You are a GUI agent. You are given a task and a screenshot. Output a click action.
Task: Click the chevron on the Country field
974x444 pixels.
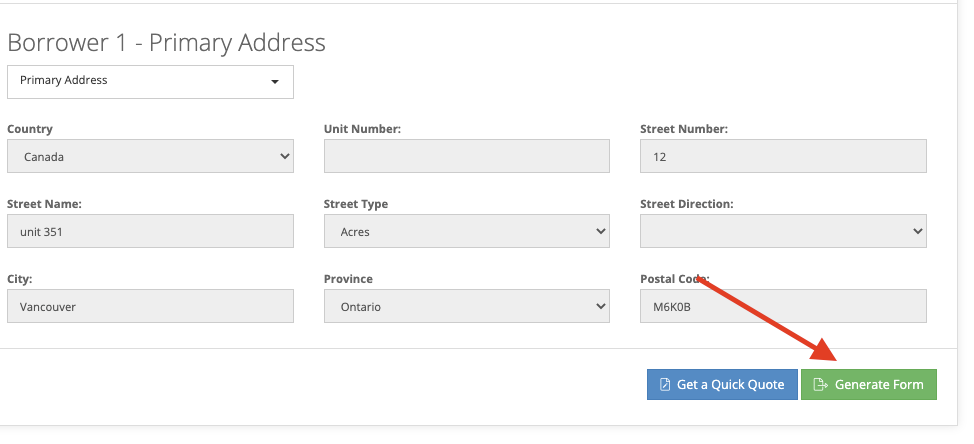click(285, 156)
